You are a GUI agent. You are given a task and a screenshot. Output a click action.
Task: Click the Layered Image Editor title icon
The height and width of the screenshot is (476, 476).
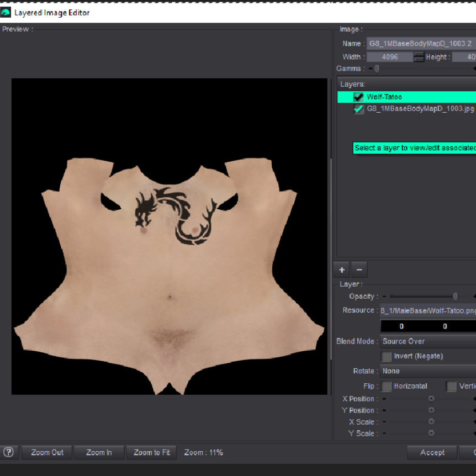[6, 12]
